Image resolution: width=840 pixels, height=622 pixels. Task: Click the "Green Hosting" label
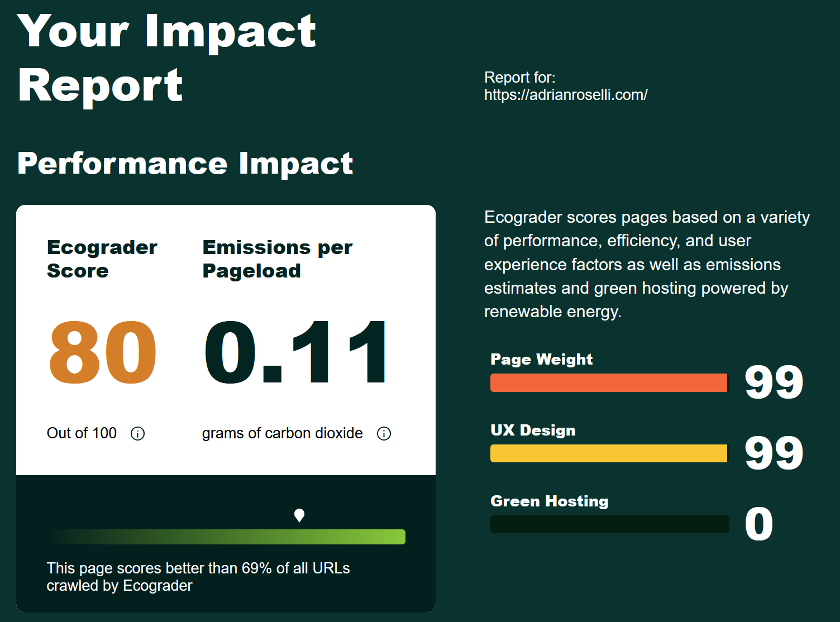point(549,501)
